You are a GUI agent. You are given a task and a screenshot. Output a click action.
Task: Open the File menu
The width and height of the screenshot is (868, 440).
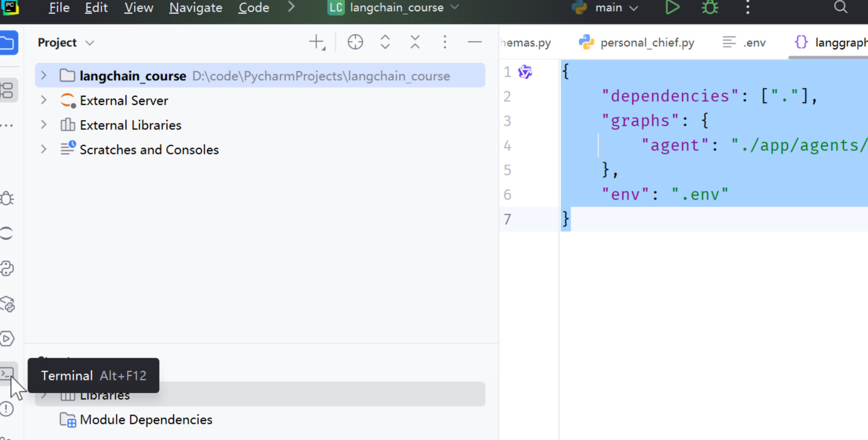tap(59, 8)
